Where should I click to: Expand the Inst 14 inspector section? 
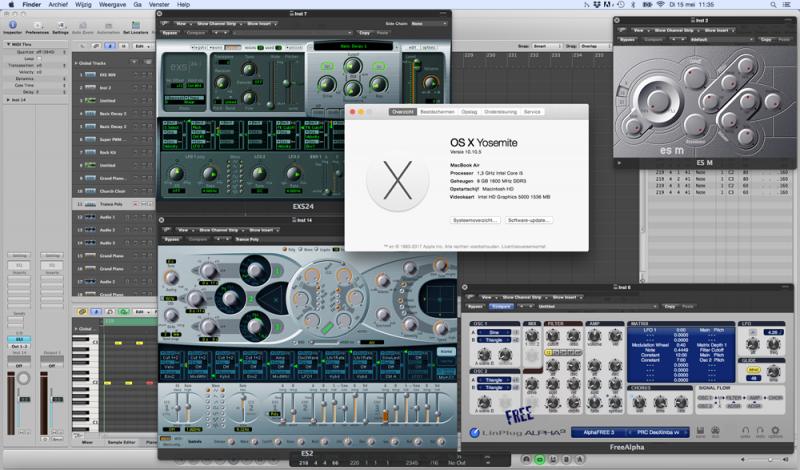pyautogui.click(x=8, y=100)
